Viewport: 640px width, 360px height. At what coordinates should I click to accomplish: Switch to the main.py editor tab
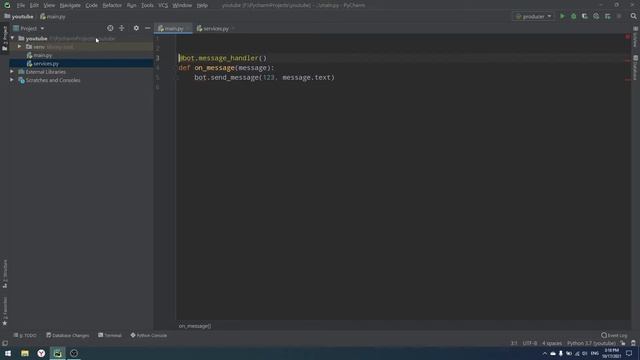click(x=173, y=29)
